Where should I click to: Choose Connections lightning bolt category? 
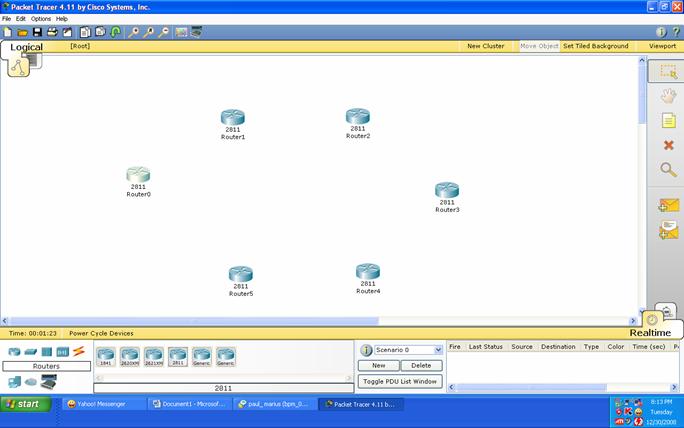click(x=78, y=351)
